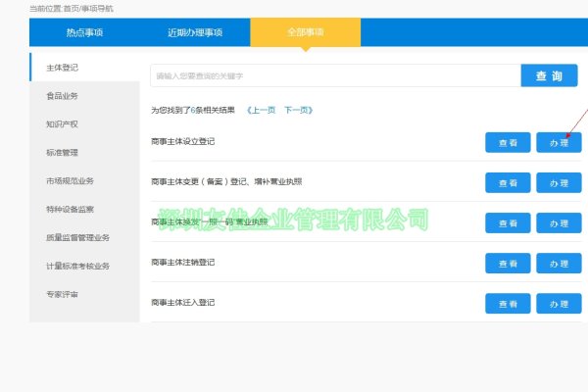Click 办理 for 商事主体注销登记
588x392 pixels.
click(x=559, y=264)
